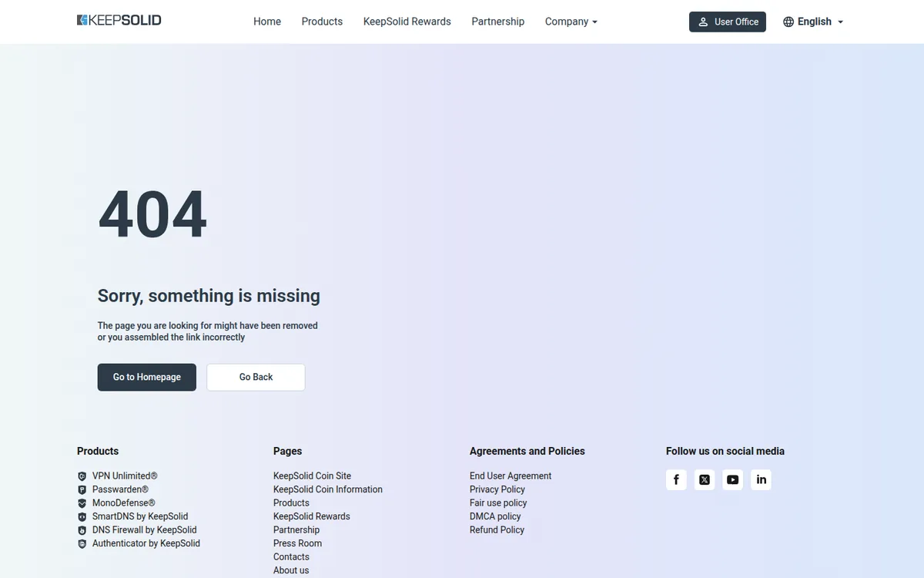Click the VPN Unlimited shield icon
The width and height of the screenshot is (924, 578).
click(82, 476)
